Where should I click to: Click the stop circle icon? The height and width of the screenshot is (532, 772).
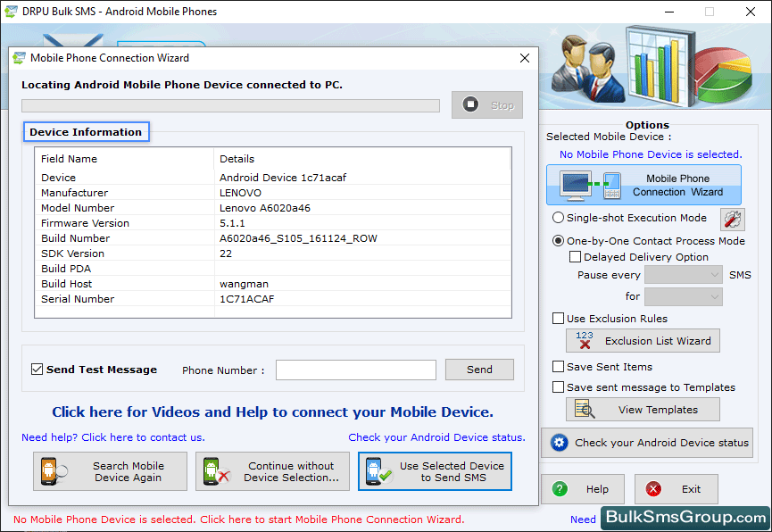pyautogui.click(x=470, y=104)
